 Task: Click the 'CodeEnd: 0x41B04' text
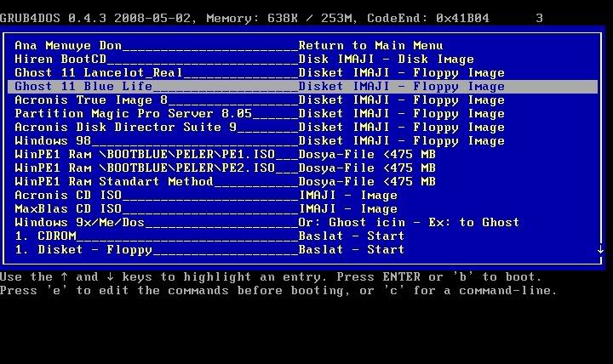click(x=427, y=19)
